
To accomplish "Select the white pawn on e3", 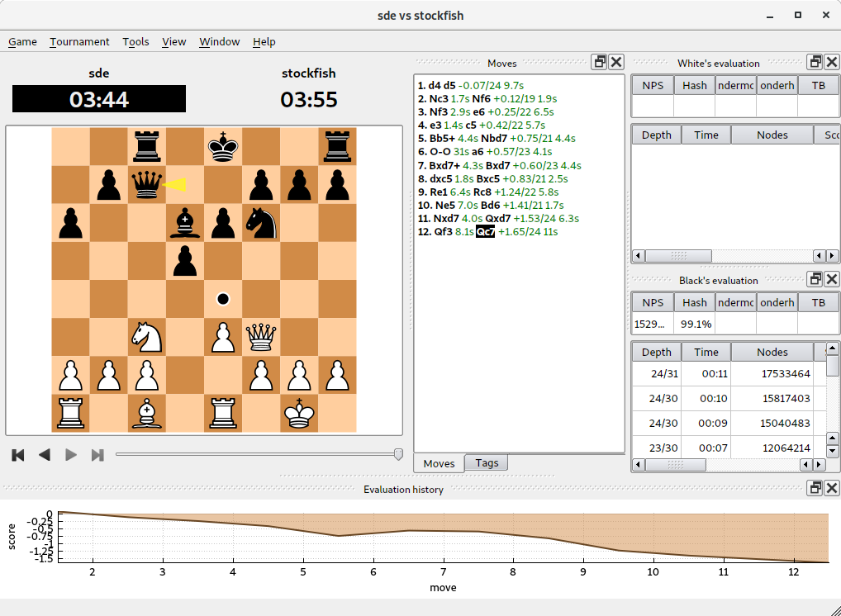I will [223, 337].
